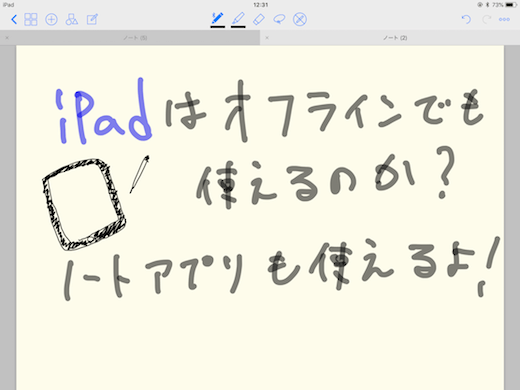Screen dimensions: 520x390
Task: Close the ノート (5) tab
Action: (7, 38)
